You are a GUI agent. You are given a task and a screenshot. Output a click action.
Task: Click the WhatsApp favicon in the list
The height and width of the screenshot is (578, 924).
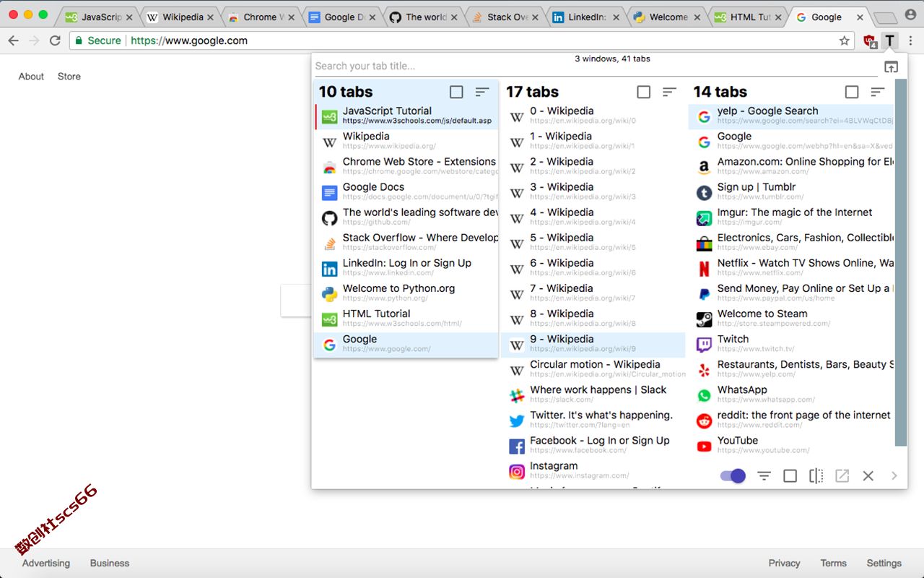coord(704,395)
